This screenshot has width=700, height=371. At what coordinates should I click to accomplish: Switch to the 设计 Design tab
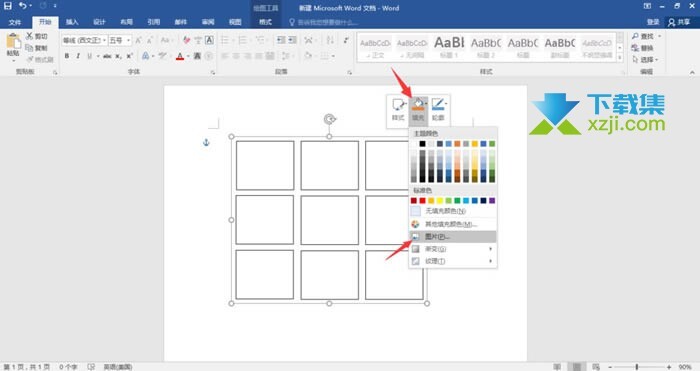pos(99,22)
